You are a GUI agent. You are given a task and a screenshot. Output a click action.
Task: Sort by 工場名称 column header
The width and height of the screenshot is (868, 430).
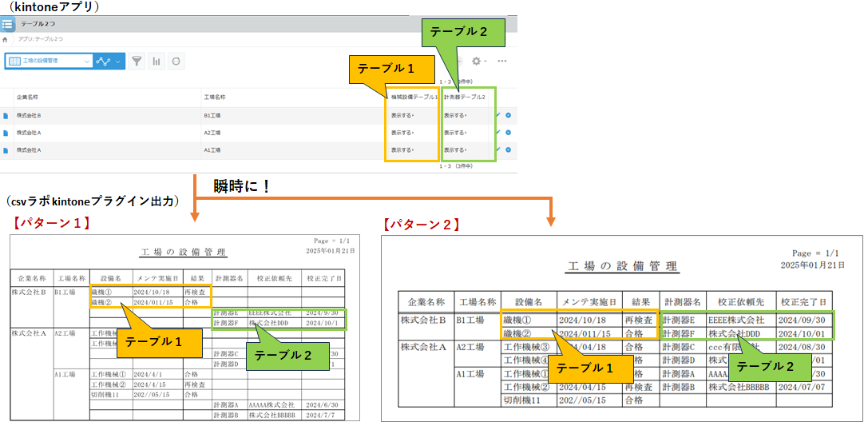216,97
